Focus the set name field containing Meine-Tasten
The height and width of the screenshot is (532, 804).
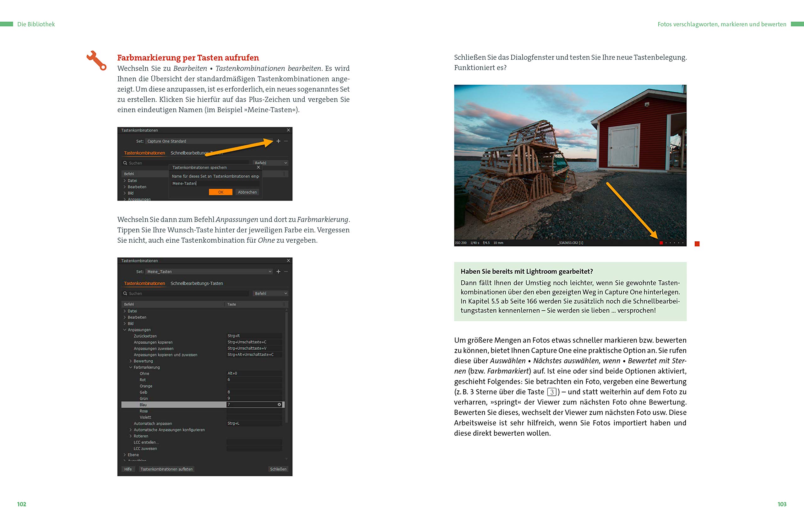pyautogui.click(x=215, y=184)
